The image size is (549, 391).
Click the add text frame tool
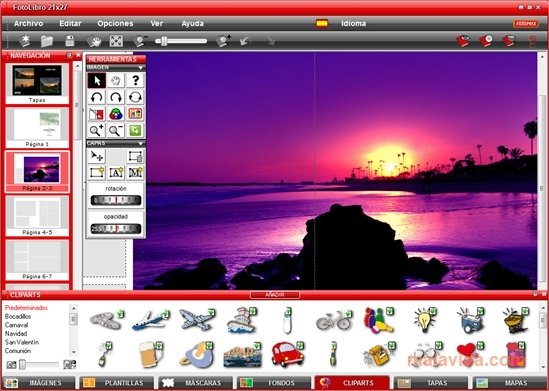point(116,172)
